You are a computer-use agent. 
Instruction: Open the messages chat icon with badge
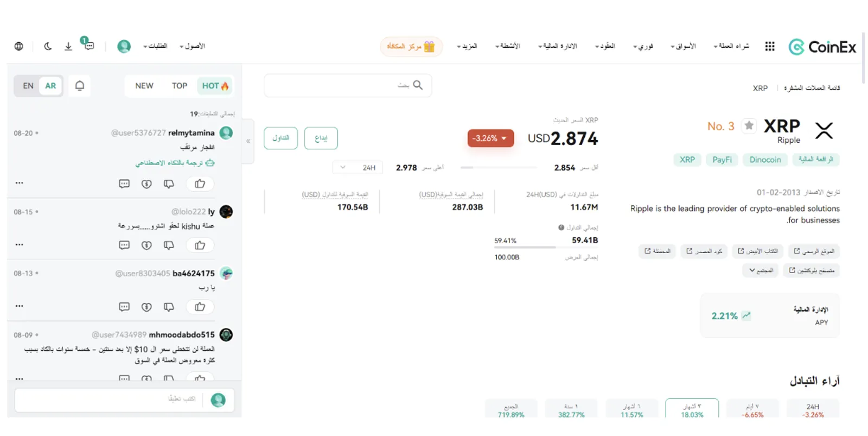pos(88,45)
